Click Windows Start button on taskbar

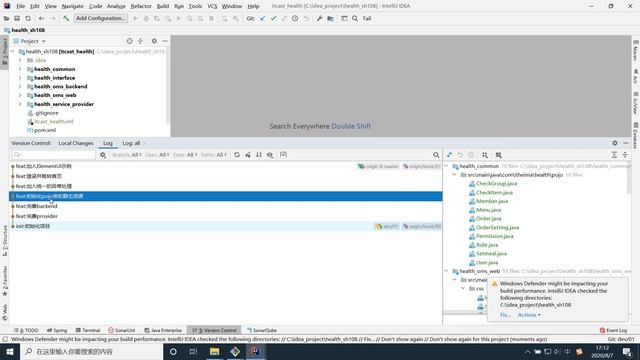[x=10, y=351]
